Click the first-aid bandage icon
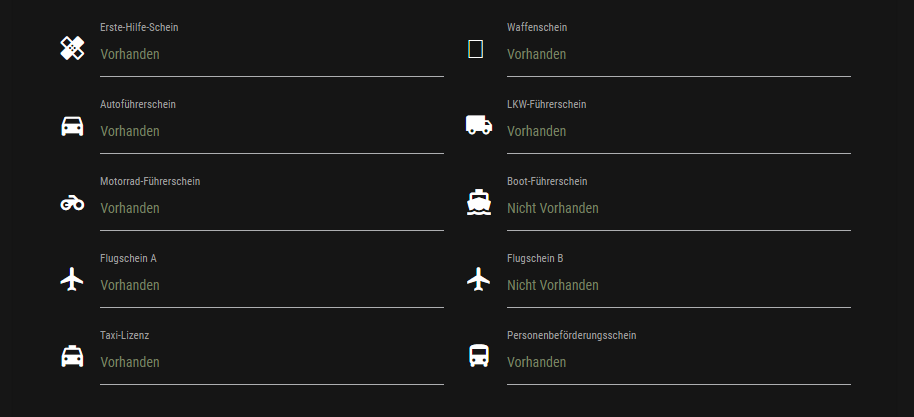Screen dimensions: 914x417 pos(72,48)
